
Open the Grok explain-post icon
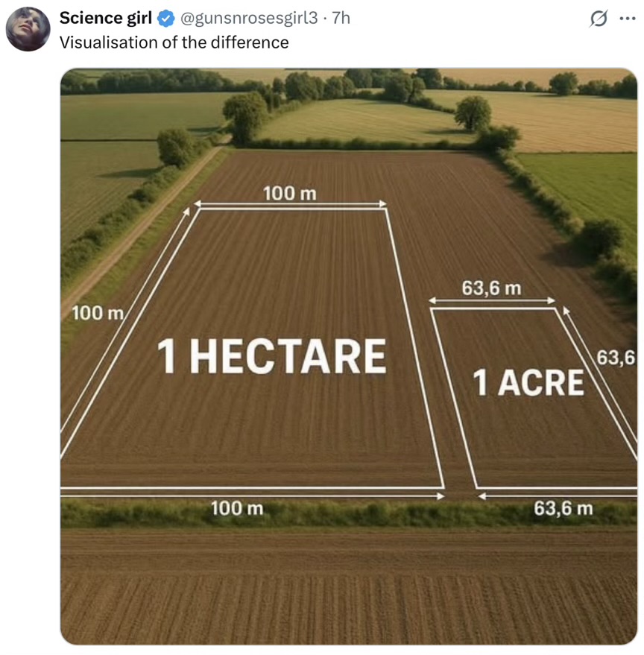pos(599,19)
